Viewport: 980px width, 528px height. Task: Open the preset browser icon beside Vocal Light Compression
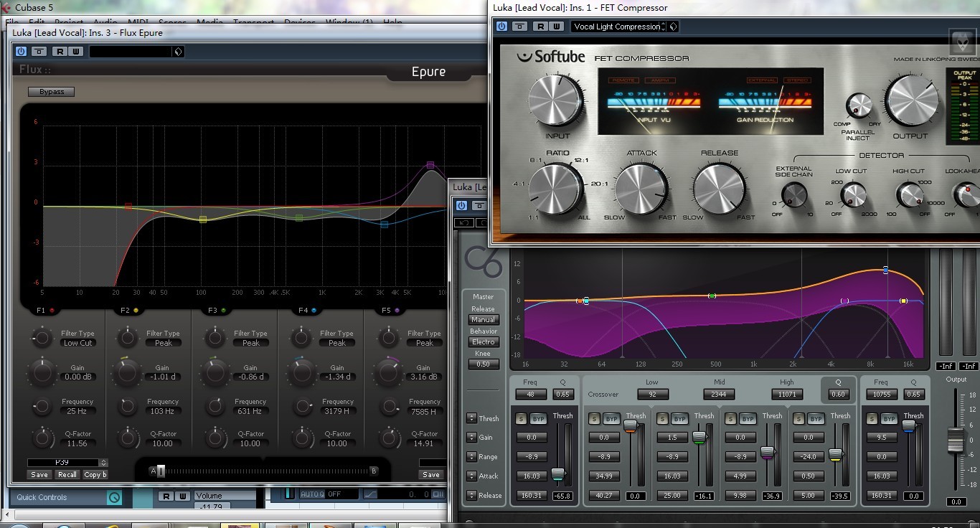point(673,27)
